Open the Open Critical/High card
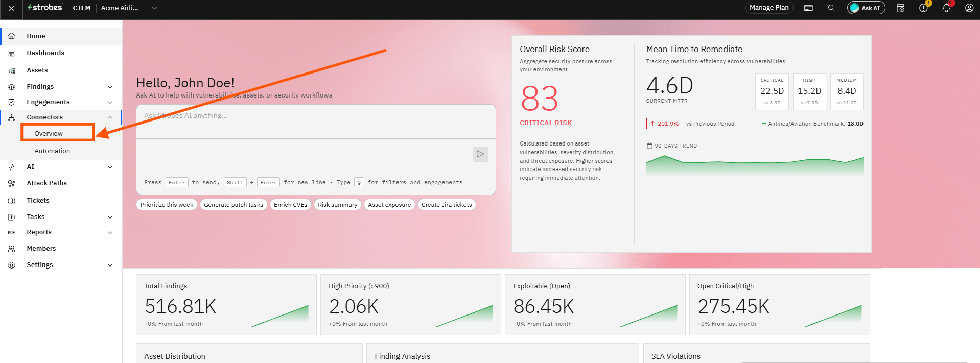 pyautogui.click(x=780, y=305)
